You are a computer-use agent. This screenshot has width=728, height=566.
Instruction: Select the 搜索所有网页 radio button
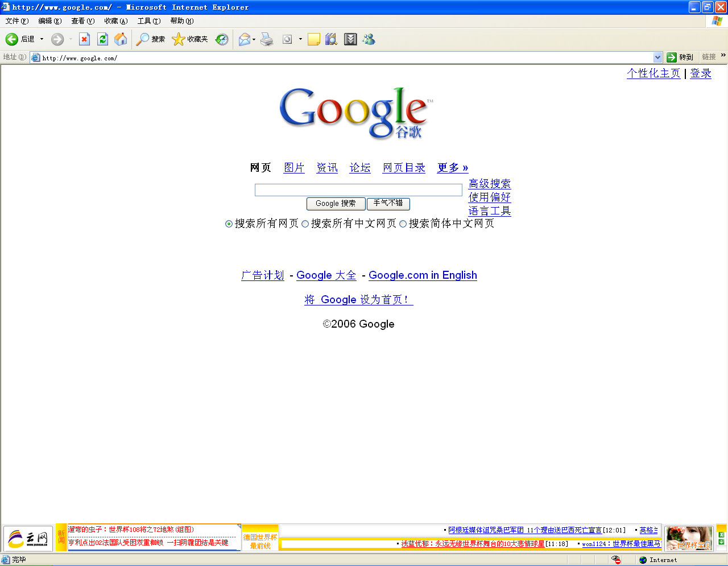(229, 224)
